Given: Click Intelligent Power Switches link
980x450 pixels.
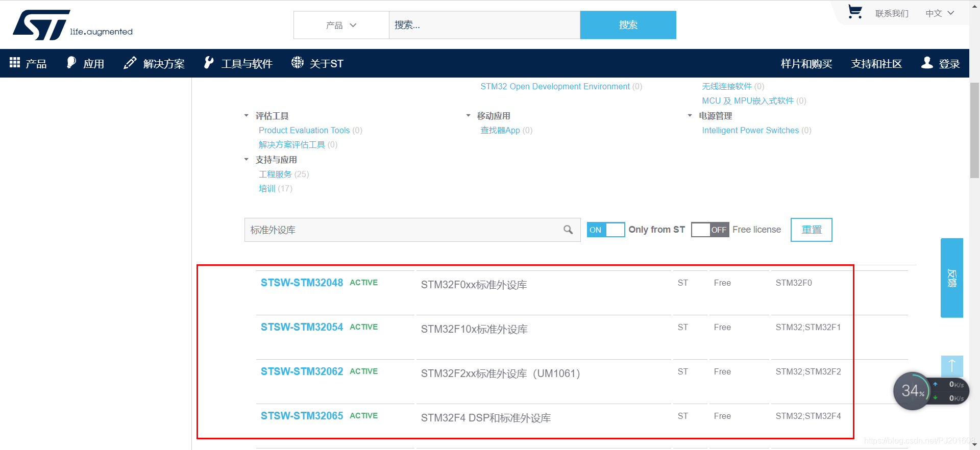Looking at the screenshot, I should 750,130.
